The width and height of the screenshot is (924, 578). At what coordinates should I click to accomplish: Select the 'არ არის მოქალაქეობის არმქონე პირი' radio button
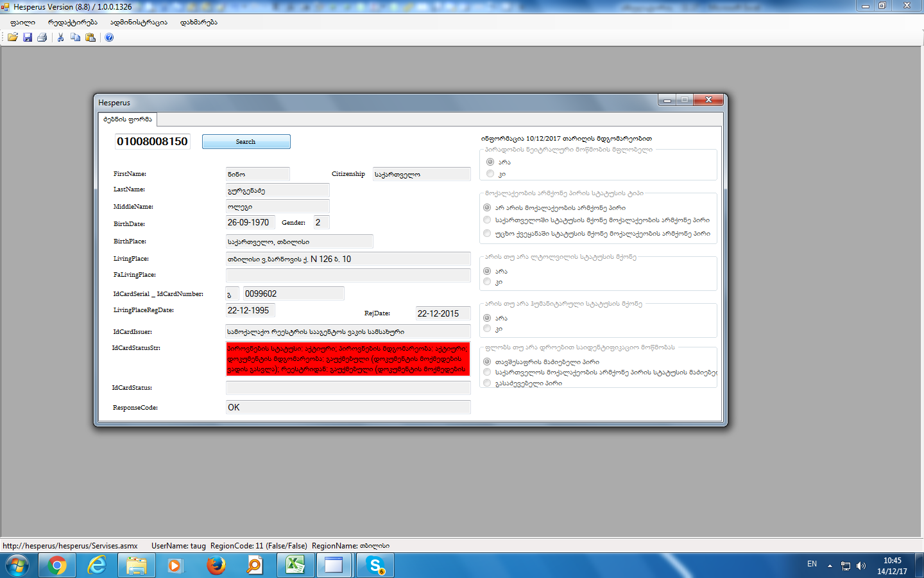tap(487, 207)
